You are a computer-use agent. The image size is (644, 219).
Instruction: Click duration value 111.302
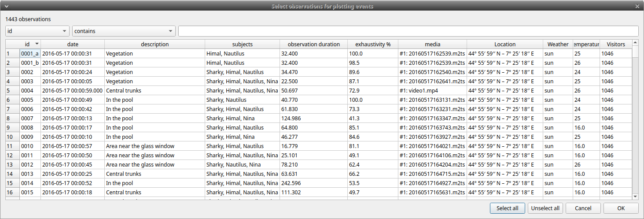(x=313, y=192)
